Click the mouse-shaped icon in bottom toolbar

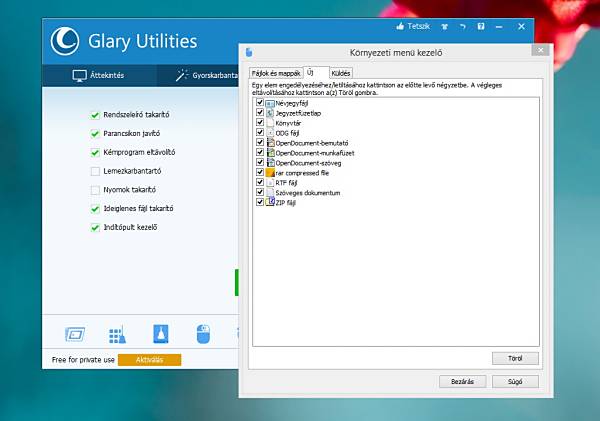[x=203, y=333]
